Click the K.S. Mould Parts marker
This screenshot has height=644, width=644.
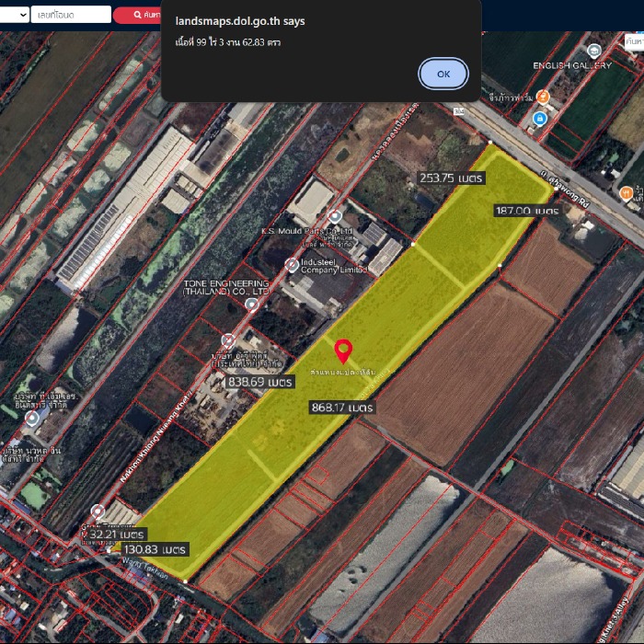(x=336, y=216)
